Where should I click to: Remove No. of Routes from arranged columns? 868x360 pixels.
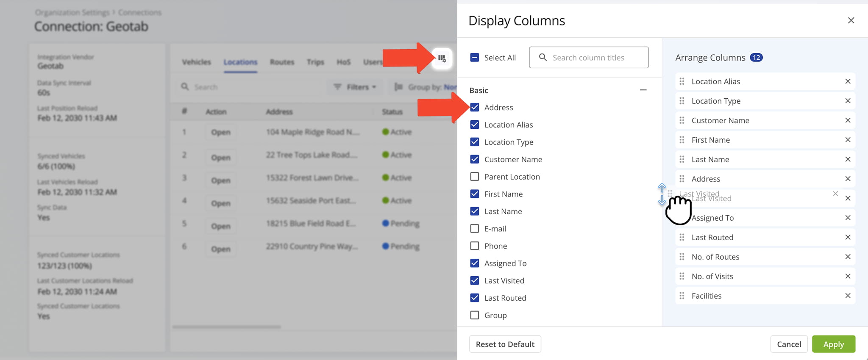coord(848,257)
